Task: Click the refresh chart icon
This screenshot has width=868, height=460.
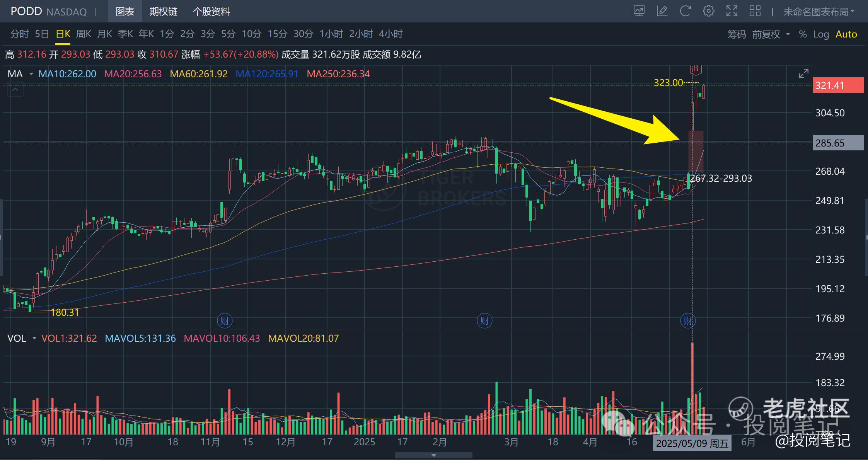Action: click(685, 11)
